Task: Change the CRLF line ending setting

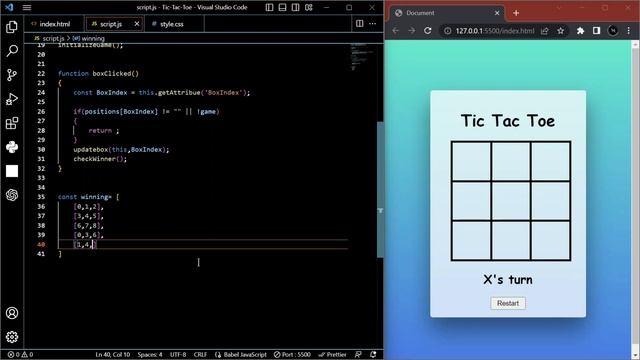Action: (200, 355)
